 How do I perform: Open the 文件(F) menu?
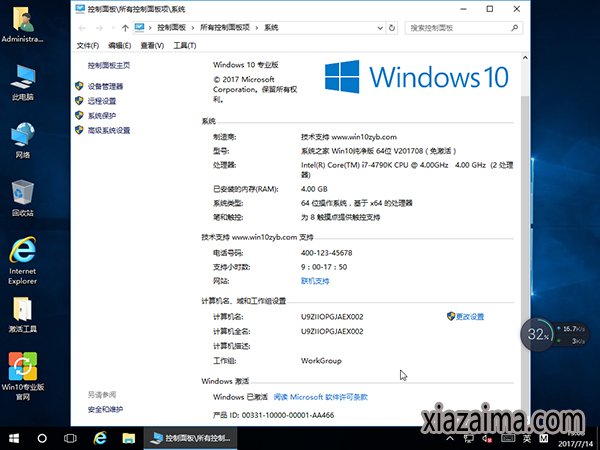point(88,46)
